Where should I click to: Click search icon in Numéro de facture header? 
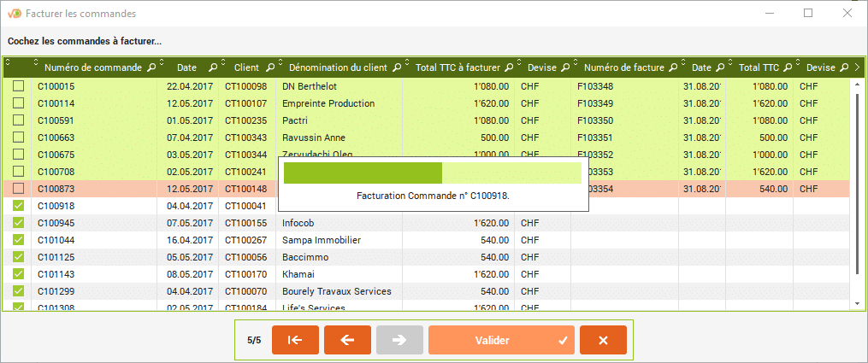tap(673, 67)
